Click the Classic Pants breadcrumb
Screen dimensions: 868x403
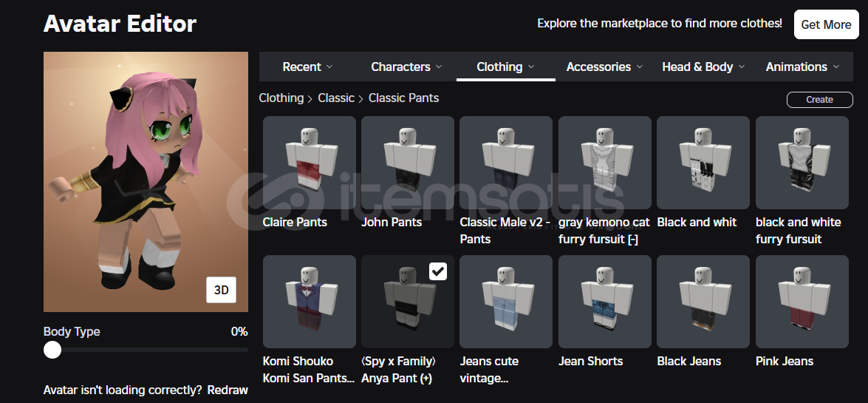tap(403, 98)
